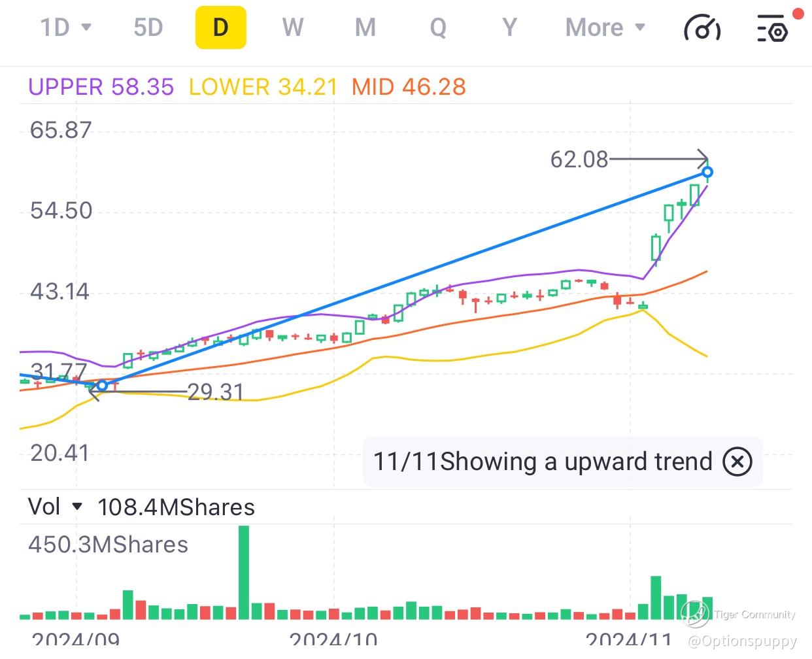This screenshot has height=659, width=812.
Task: Click the UPPER 58.35 band label
Action: [x=101, y=87]
